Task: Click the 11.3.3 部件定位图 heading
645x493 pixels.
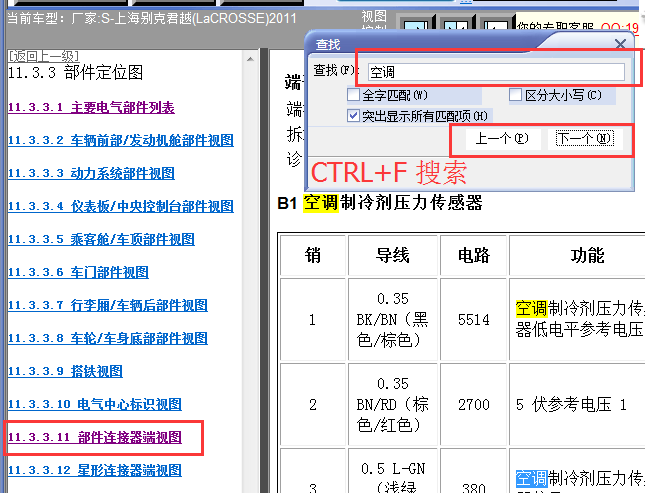Action: pyautogui.click(x=75, y=73)
